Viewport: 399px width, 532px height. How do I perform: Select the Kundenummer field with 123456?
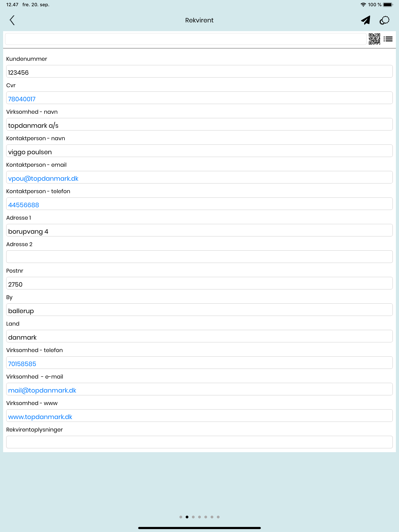pyautogui.click(x=199, y=71)
